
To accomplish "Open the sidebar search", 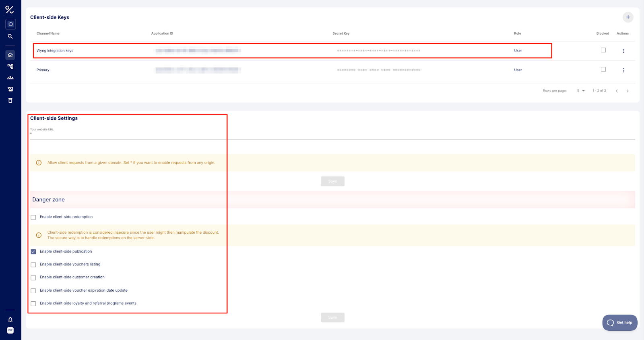I will pyautogui.click(x=10, y=36).
